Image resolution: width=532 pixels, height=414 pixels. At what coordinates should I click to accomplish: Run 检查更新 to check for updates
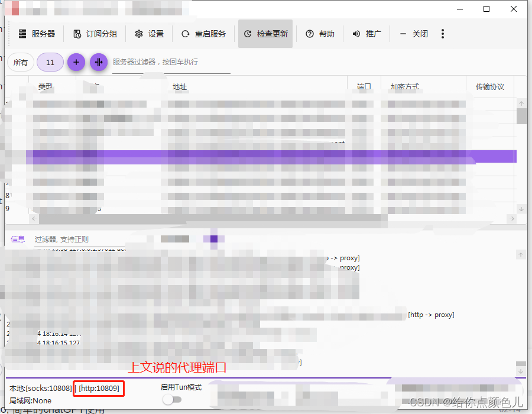tap(265, 34)
